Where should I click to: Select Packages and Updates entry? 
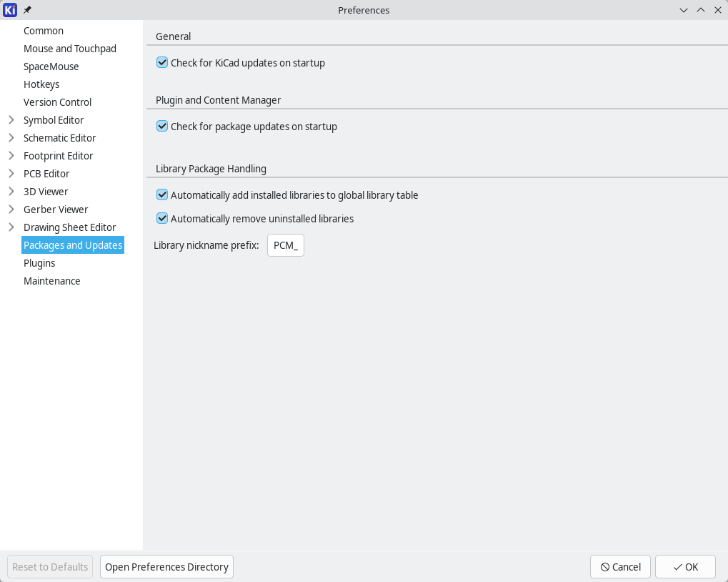(73, 245)
